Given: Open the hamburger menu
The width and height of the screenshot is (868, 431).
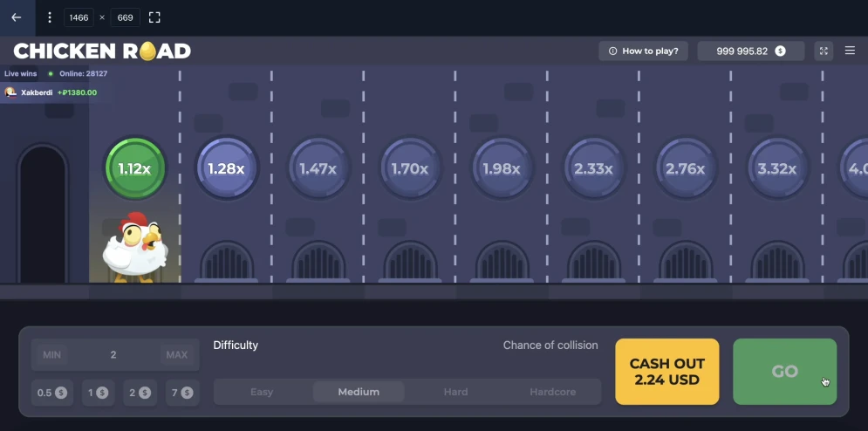Looking at the screenshot, I should coord(851,51).
